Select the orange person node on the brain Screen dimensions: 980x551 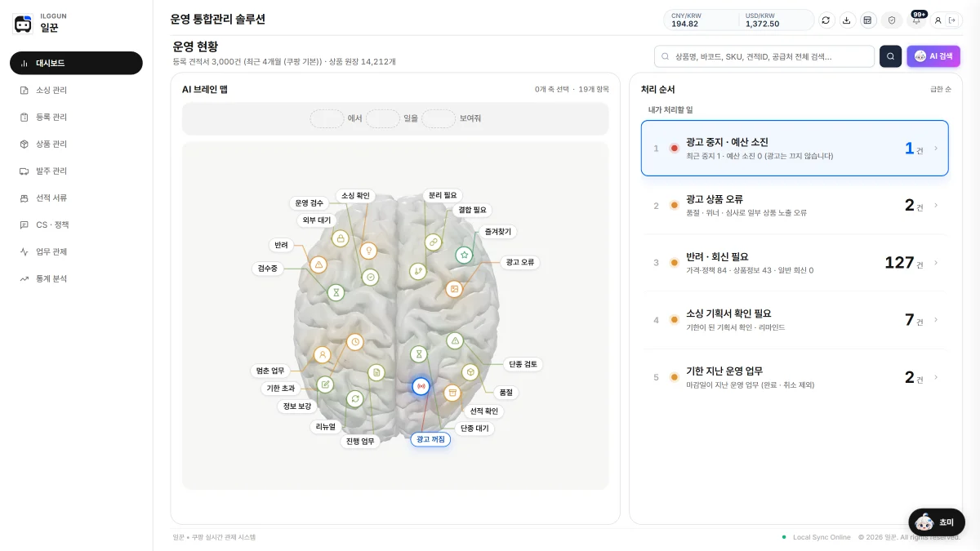coord(323,354)
